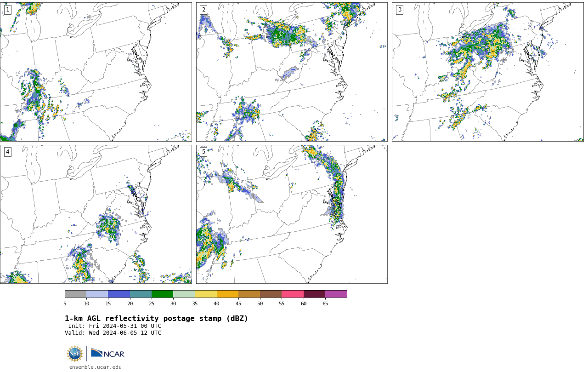Viewport: 588px width, 372px height.
Task: Click the 'Valid: Wed 2024-06-05 12 UTC' line
Action: coord(113,333)
